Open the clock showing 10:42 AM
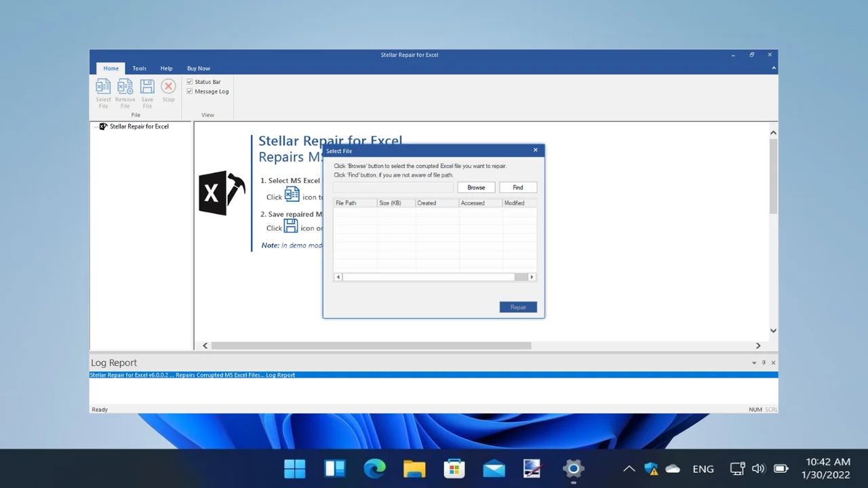 coord(827,468)
